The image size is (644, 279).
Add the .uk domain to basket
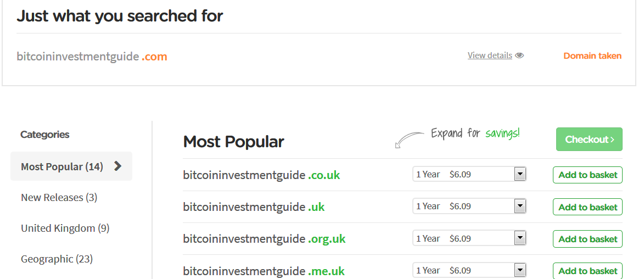click(x=587, y=207)
